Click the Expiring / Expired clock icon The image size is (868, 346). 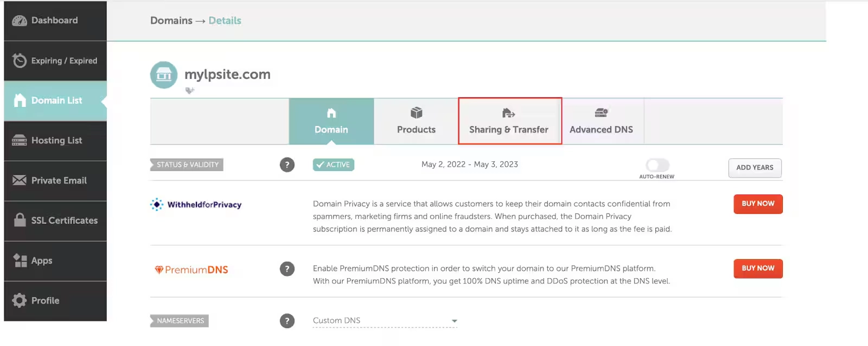point(20,61)
